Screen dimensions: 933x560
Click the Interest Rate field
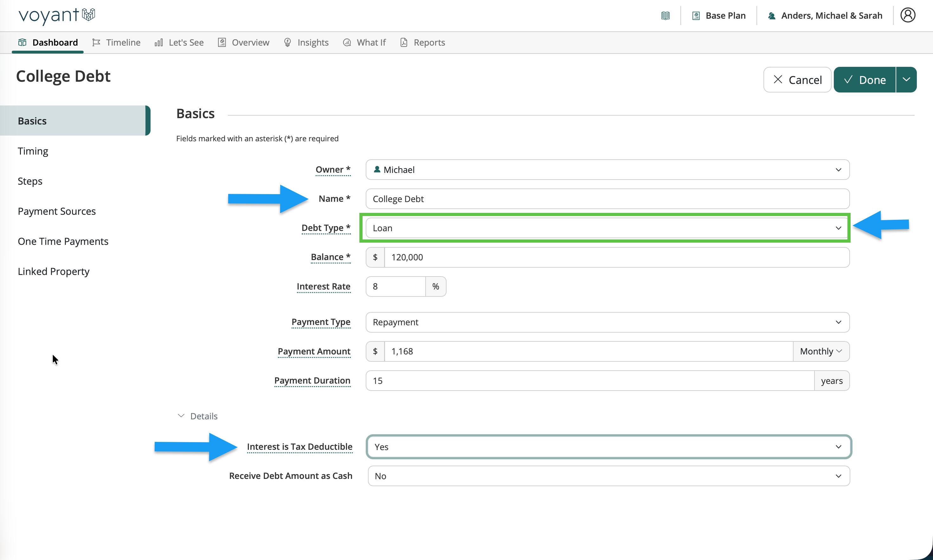pyautogui.click(x=396, y=286)
